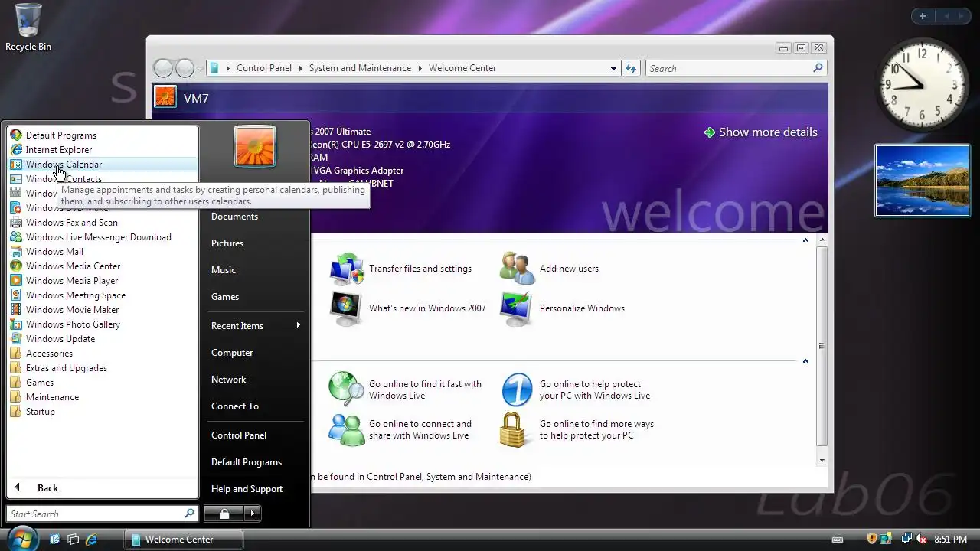Screen dimensions: 980x551
Task: Open Documents from the Start menu
Action: tap(255, 217)
